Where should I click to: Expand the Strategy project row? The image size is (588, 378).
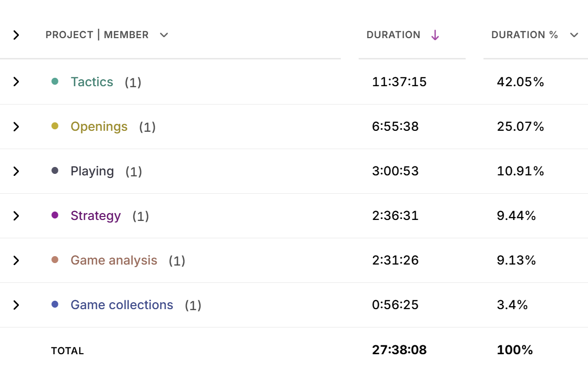pyautogui.click(x=16, y=216)
